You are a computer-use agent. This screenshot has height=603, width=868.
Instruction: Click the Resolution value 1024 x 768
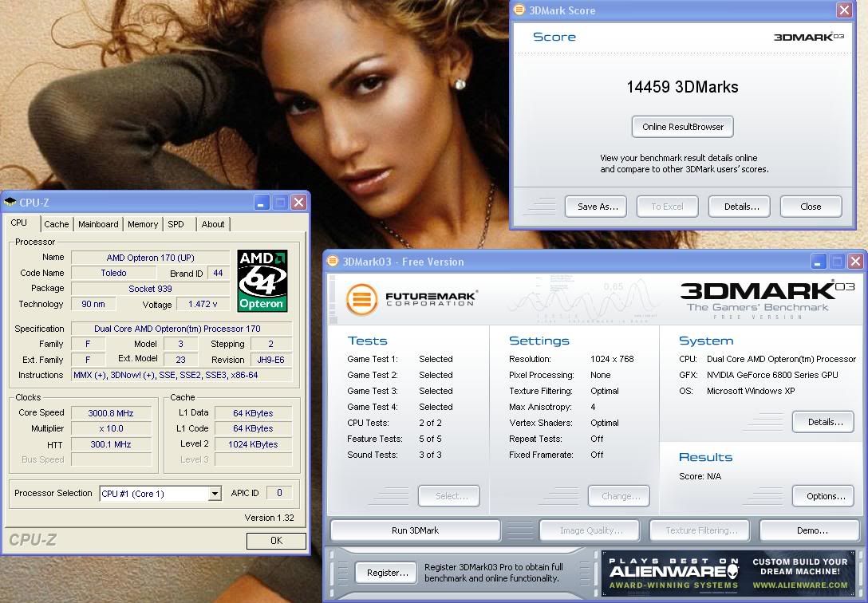pyautogui.click(x=612, y=359)
